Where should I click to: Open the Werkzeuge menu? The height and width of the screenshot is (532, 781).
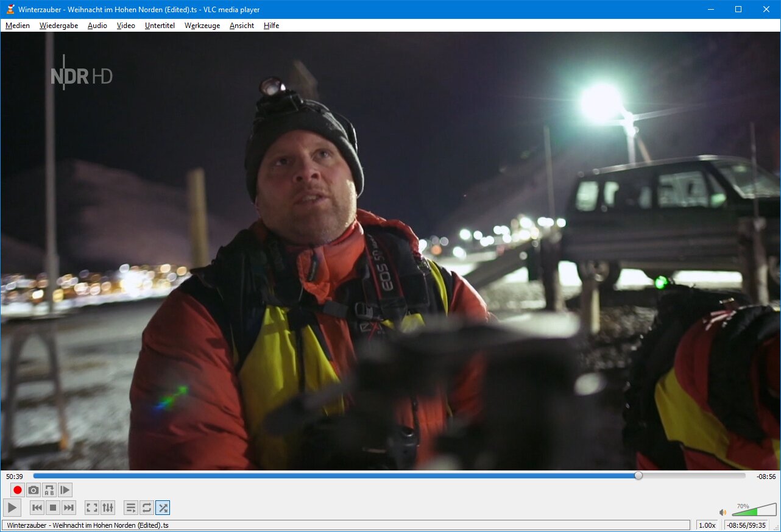coord(202,26)
